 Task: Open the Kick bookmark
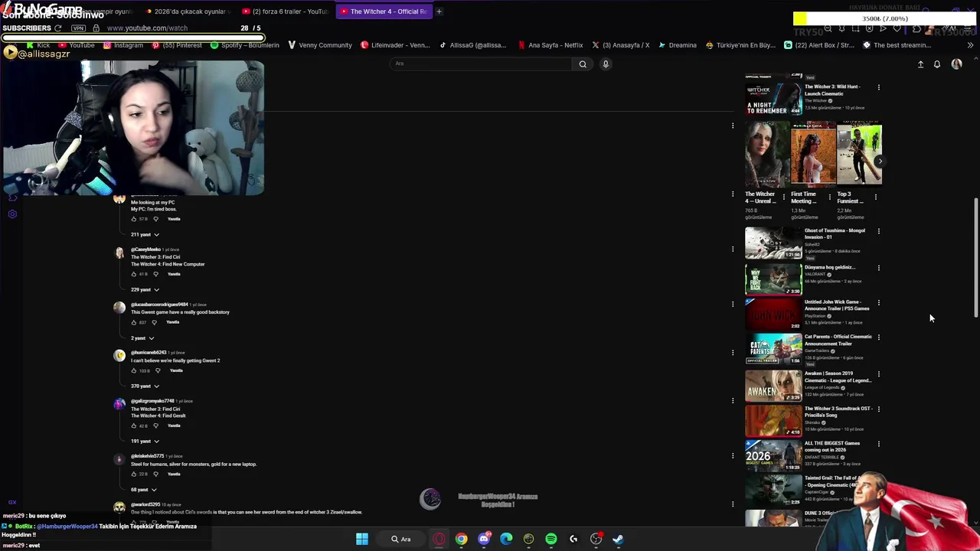point(37,45)
